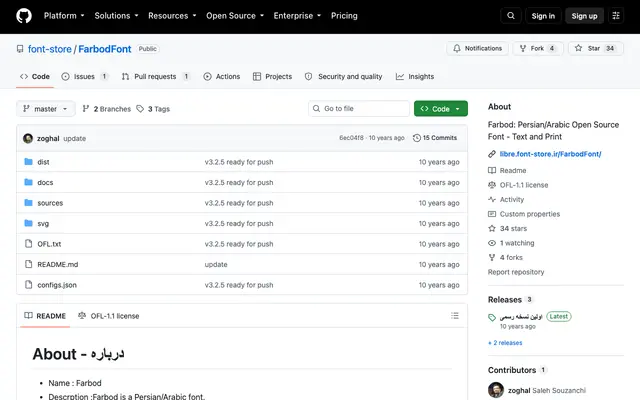Click the tag icon beside 3 Tags
This screenshot has height=400, width=640.
click(140, 109)
